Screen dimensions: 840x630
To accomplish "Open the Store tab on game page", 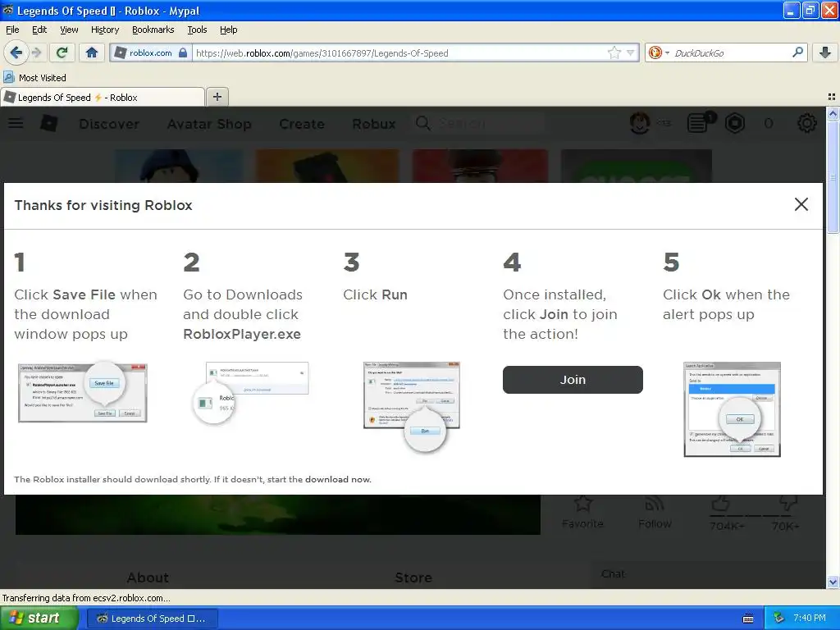I will coord(413,577).
